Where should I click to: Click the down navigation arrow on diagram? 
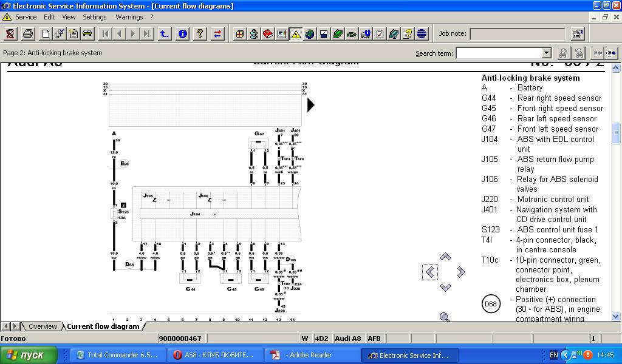pyautogui.click(x=445, y=288)
